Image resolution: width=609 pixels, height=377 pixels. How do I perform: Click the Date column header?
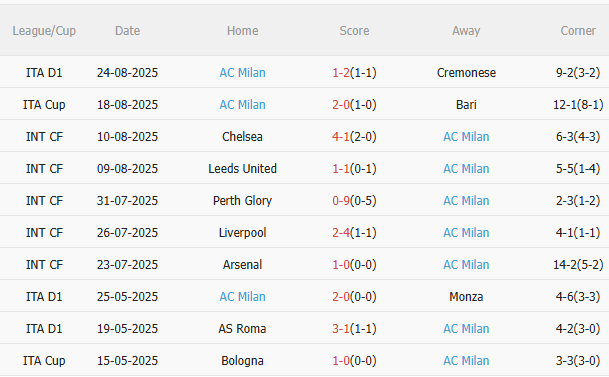127,31
